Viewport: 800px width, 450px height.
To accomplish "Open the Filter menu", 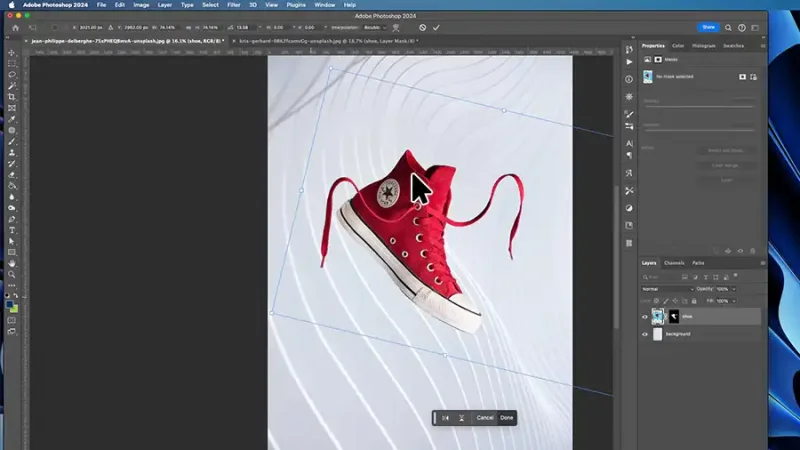I will pos(234,5).
